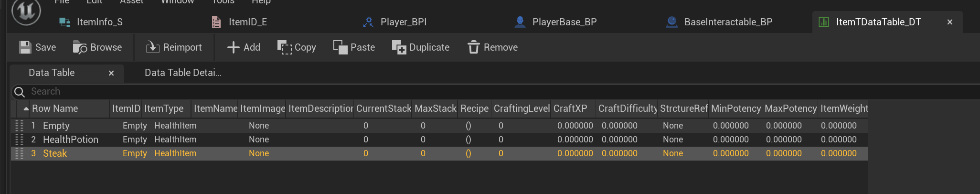The image size is (980, 194).
Task: Click the Unreal Engine logo icon
Action: click(x=26, y=11)
